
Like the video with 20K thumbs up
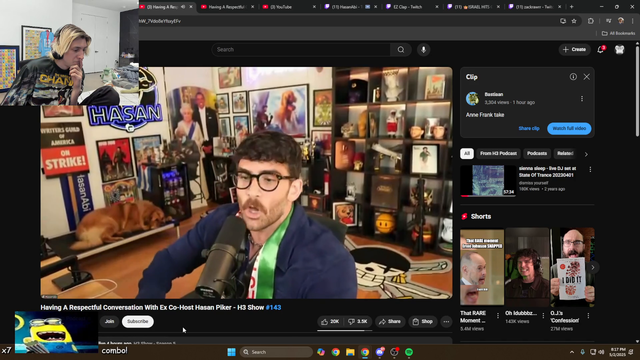coord(330,322)
